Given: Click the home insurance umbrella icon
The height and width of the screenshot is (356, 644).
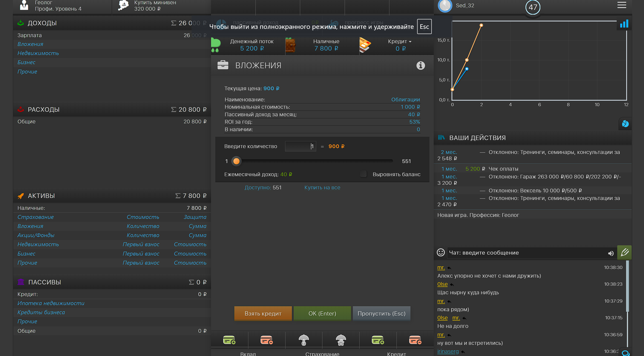Looking at the screenshot, I should point(341,340).
